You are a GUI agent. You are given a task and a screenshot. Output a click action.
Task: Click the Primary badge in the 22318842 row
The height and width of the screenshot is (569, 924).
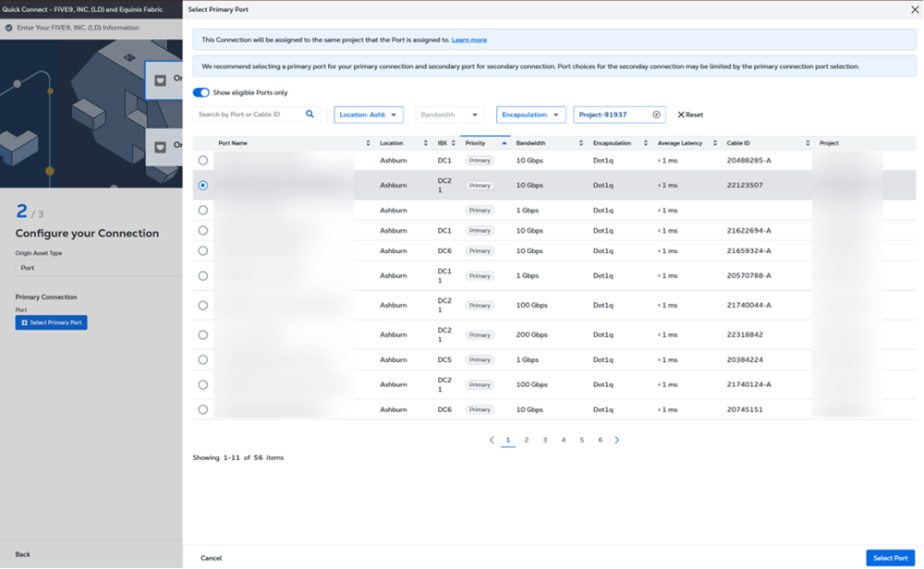[x=480, y=334]
